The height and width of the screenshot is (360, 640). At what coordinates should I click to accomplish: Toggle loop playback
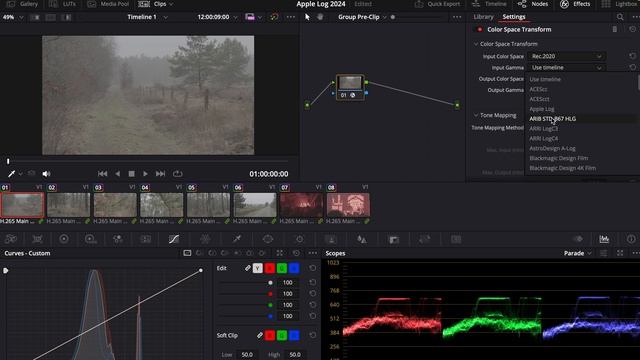point(178,174)
